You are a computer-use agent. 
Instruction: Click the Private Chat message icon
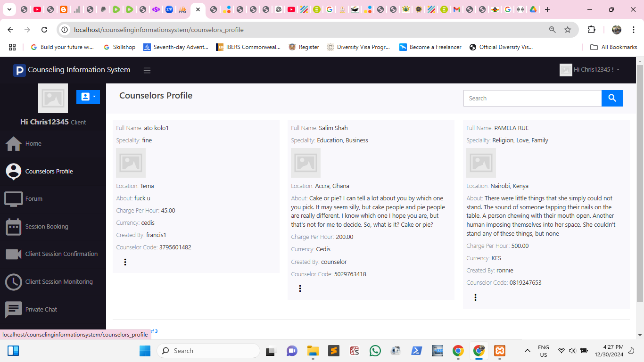click(14, 310)
